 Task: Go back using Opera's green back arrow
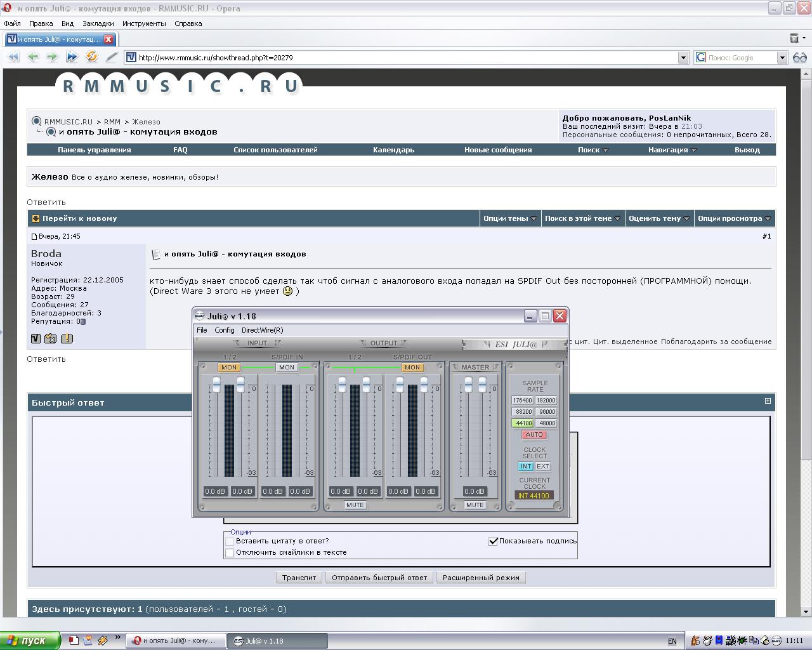pyautogui.click(x=33, y=57)
